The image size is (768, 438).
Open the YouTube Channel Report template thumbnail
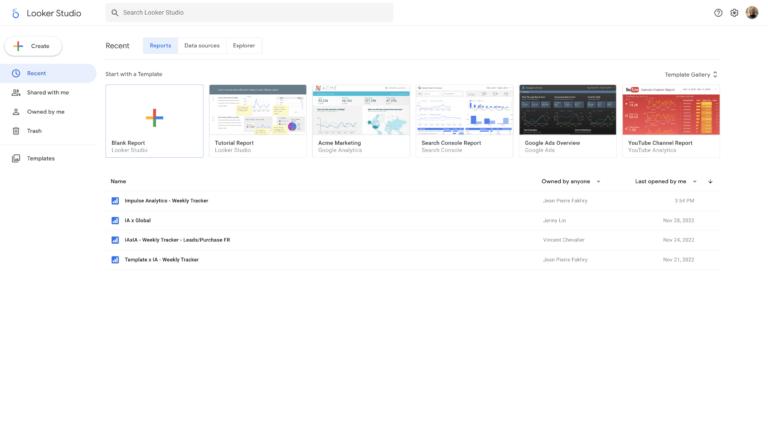[671, 110]
